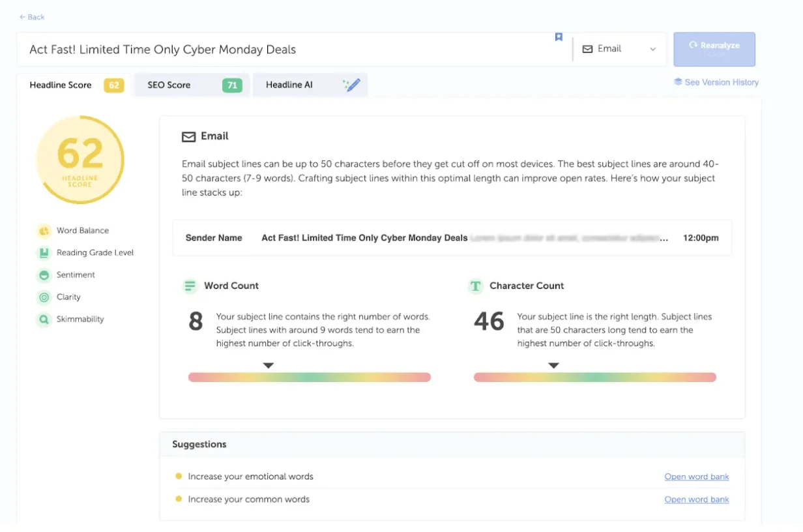Click the Sender Name preview text

(214, 238)
